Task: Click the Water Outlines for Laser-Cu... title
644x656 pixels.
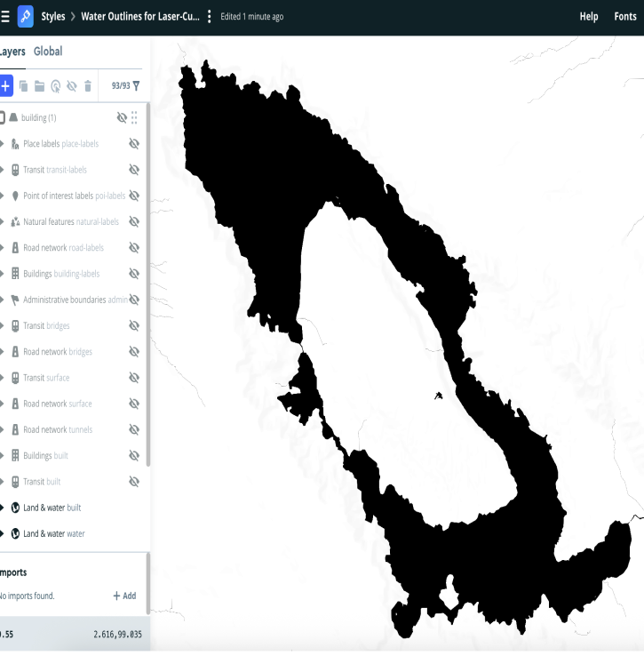Action: tap(140, 17)
